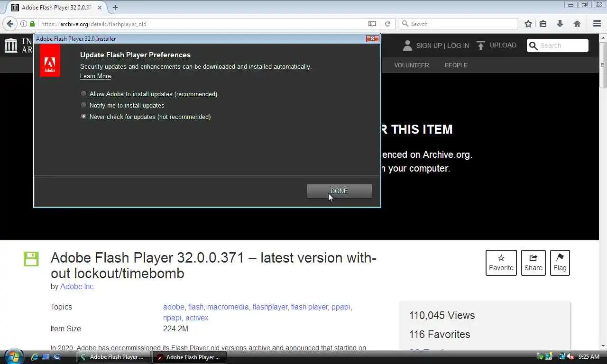
Task: Click the volume muted tray icon
Action: tap(570, 357)
